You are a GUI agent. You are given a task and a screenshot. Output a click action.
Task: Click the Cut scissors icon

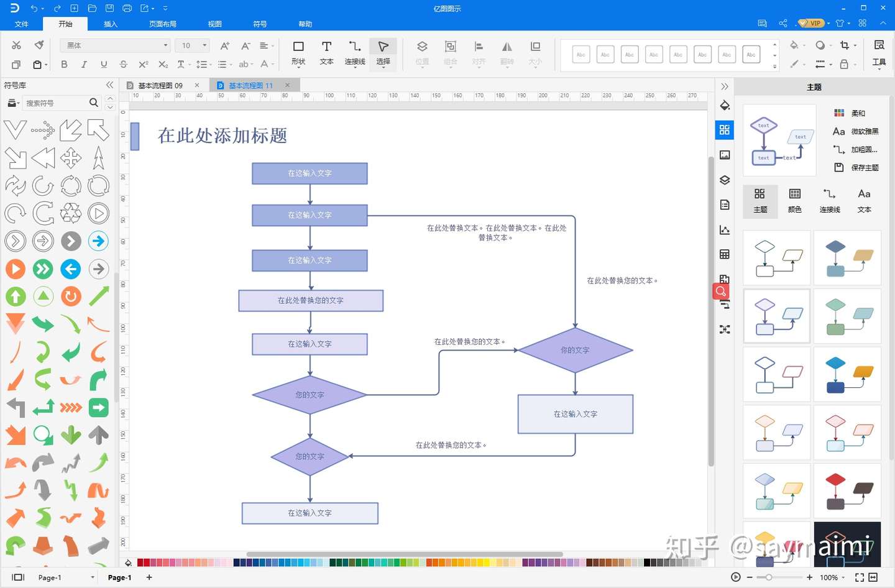pos(16,45)
